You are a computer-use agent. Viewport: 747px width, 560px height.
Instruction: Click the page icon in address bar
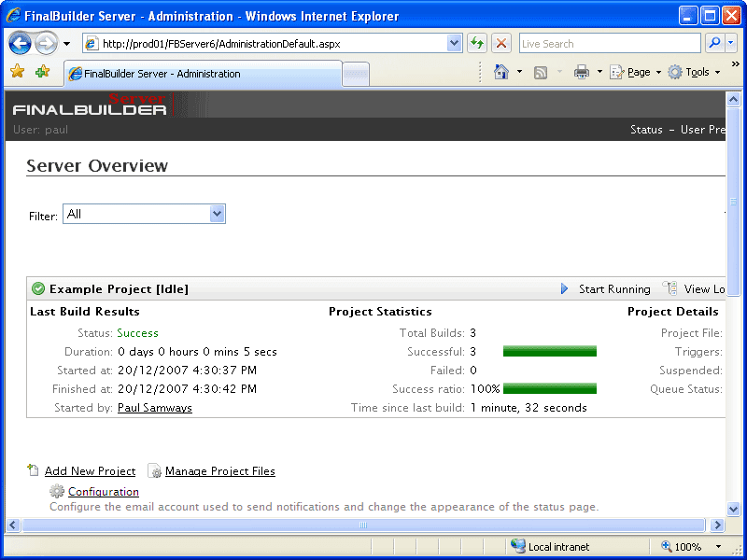[x=91, y=44]
